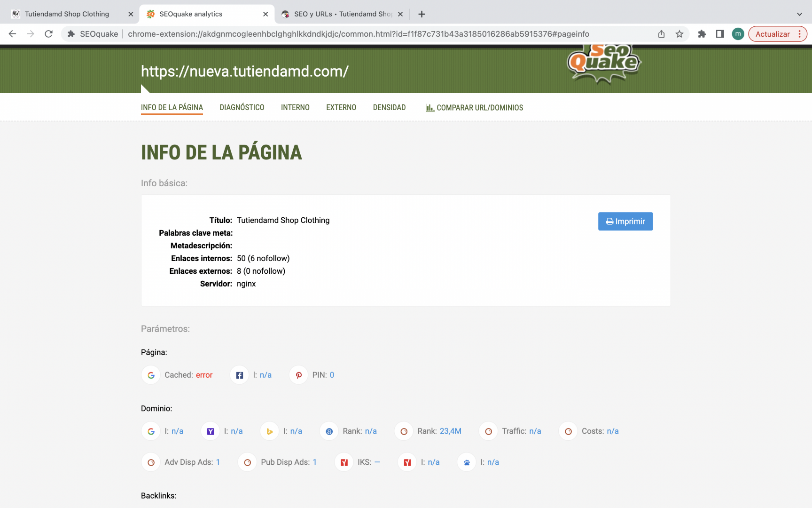
Task: Click the Adv Disp Ads value 1
Action: tap(218, 462)
